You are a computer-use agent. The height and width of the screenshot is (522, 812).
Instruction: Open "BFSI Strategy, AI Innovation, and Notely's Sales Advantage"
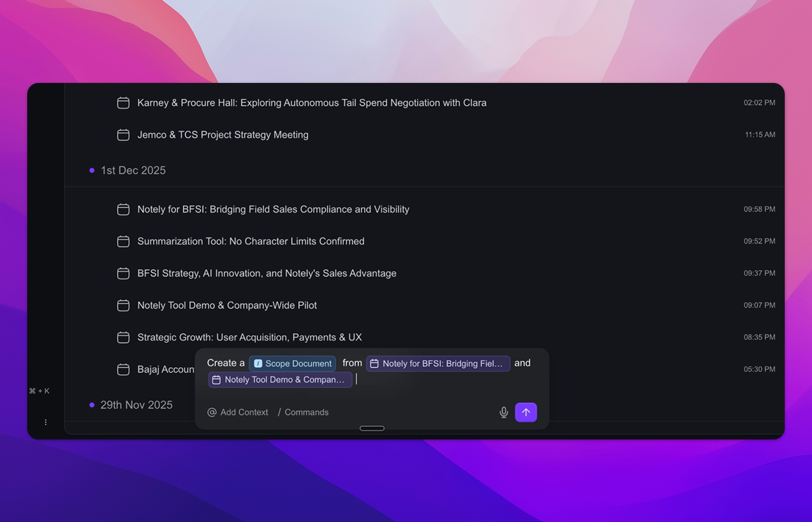point(267,273)
